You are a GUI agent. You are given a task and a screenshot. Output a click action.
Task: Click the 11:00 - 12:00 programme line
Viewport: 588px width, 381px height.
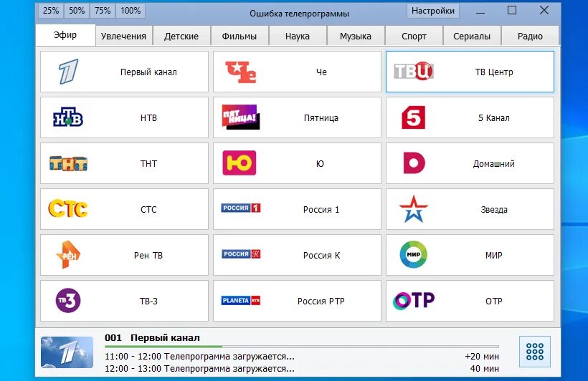click(199, 356)
